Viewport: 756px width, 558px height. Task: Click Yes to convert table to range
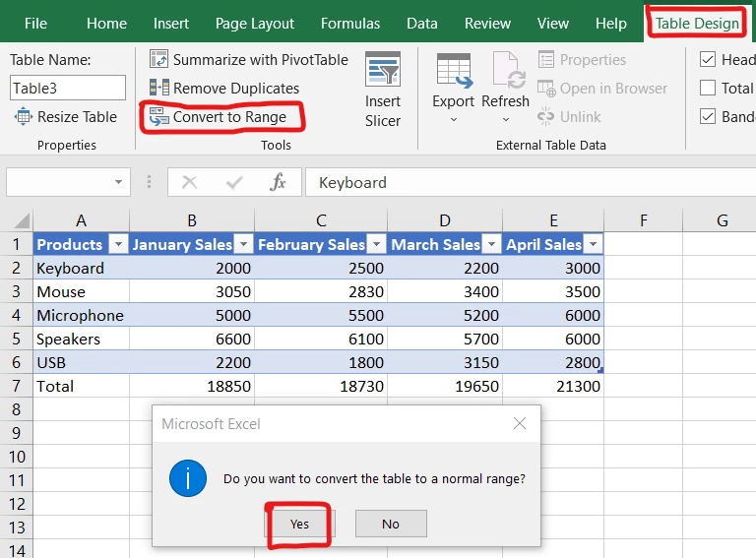pyautogui.click(x=299, y=524)
